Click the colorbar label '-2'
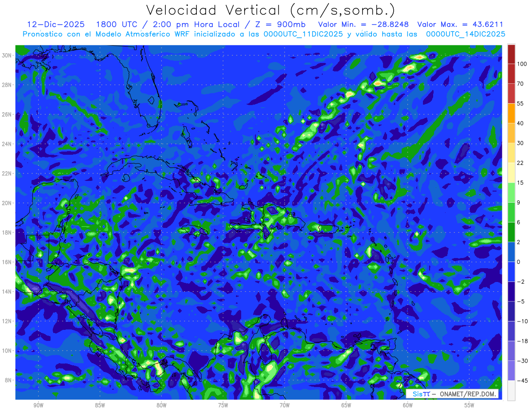Screen dimensions: 532x411 pos(520,282)
